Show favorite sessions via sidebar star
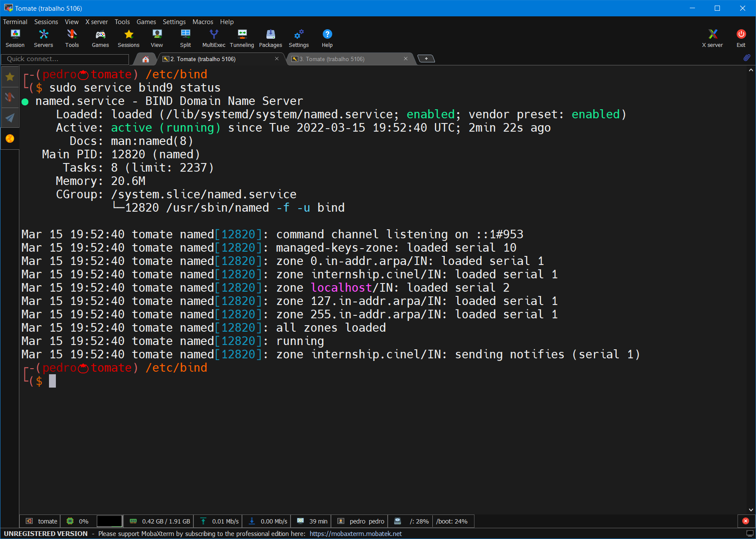 pyautogui.click(x=10, y=77)
